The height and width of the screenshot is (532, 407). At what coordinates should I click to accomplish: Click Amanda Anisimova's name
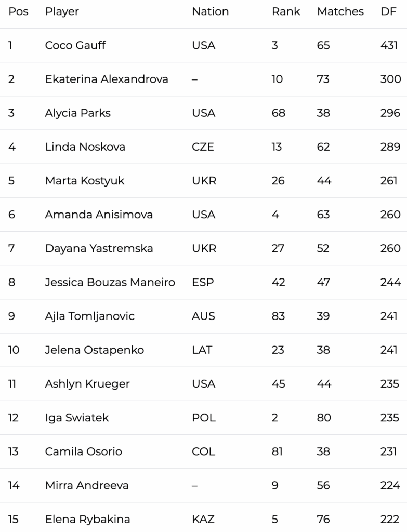click(x=99, y=214)
